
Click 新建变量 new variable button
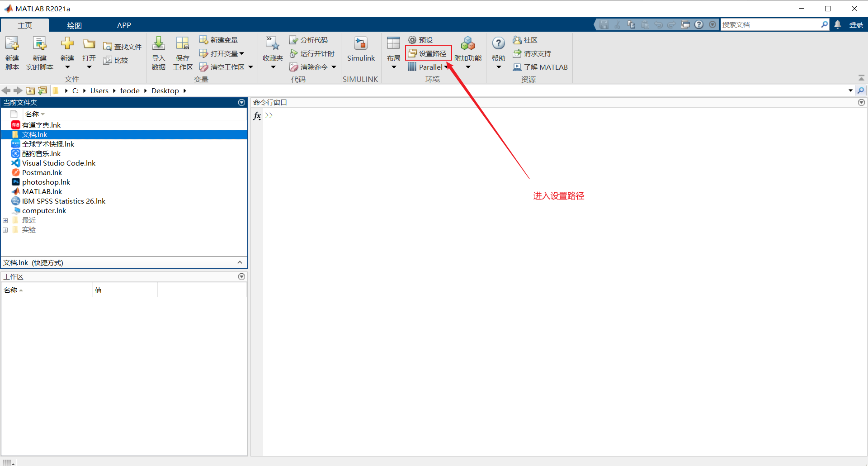(x=219, y=40)
